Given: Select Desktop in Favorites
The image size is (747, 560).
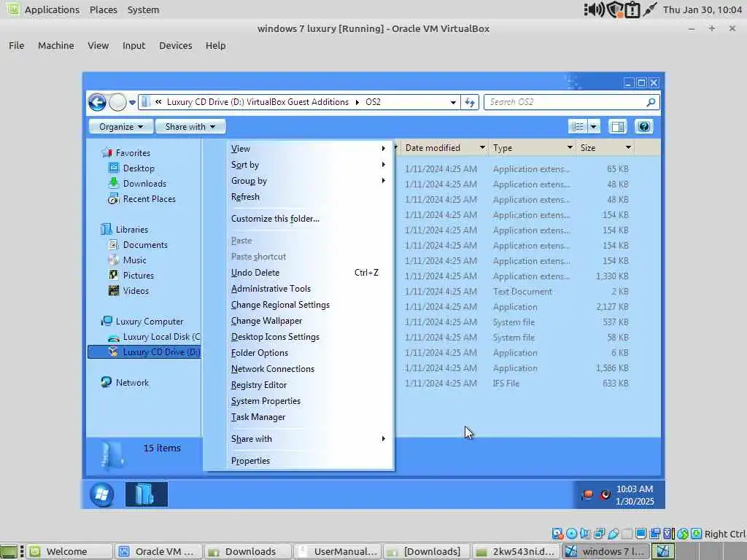Looking at the screenshot, I should (138, 168).
